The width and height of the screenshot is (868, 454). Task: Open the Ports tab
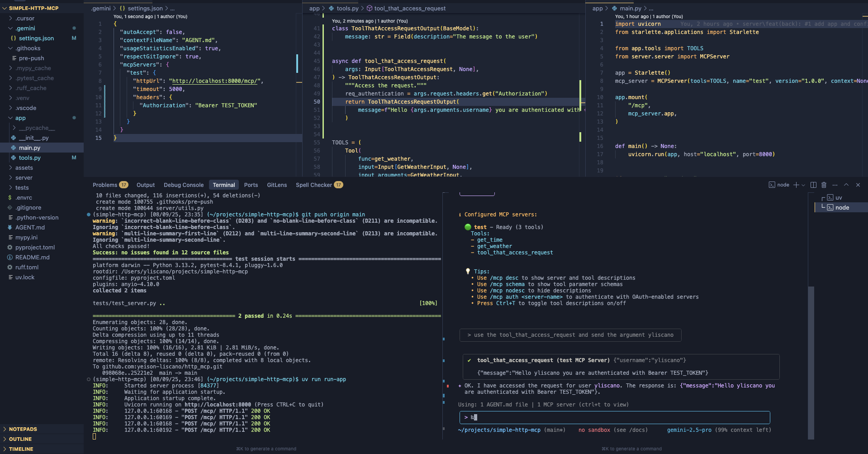coord(251,185)
